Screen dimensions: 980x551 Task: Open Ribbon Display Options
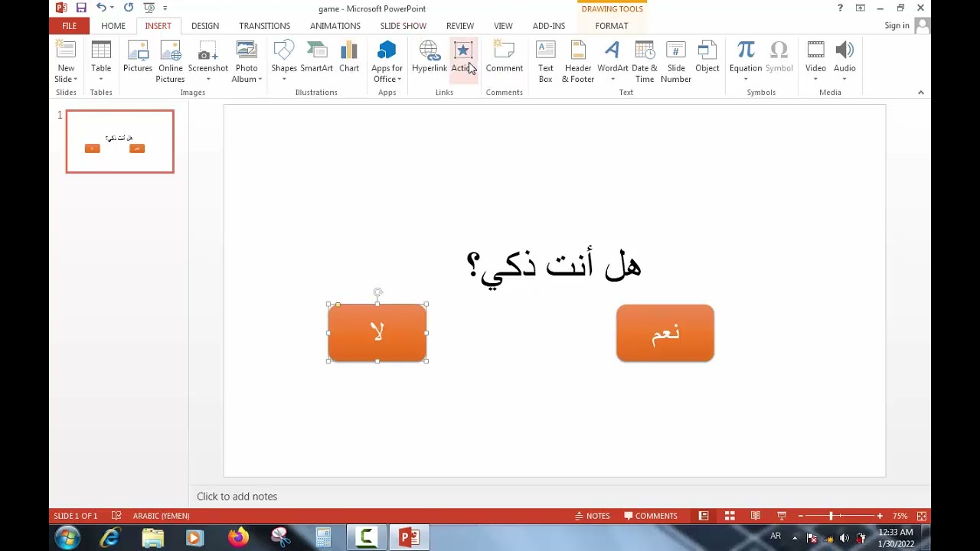(x=860, y=8)
